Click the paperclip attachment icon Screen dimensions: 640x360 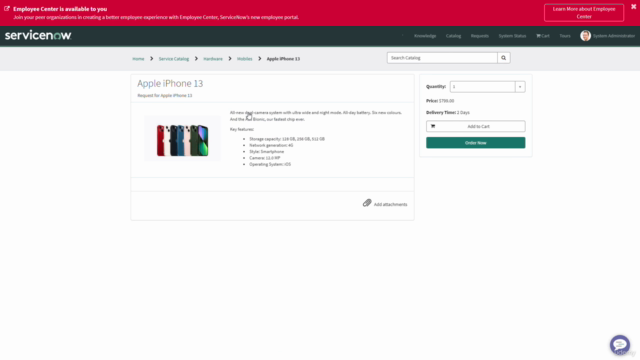(x=367, y=203)
